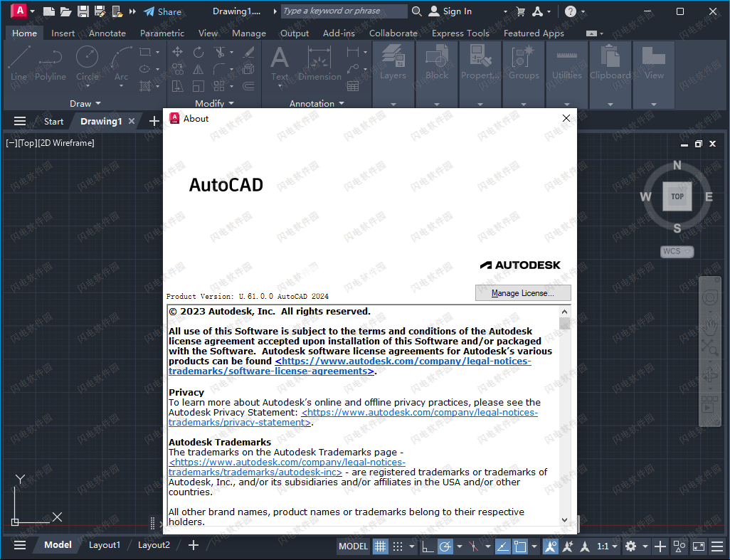Select the Line tool

18,63
